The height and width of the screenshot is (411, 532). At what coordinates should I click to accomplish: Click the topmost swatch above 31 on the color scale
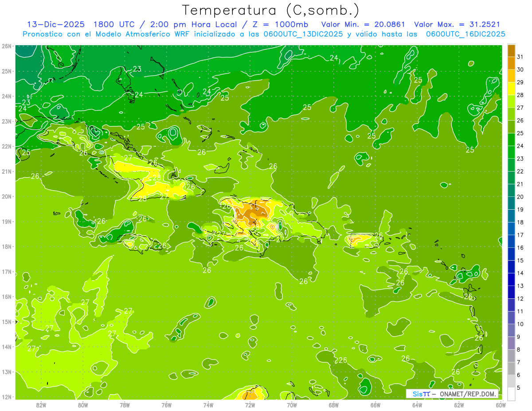click(x=511, y=51)
